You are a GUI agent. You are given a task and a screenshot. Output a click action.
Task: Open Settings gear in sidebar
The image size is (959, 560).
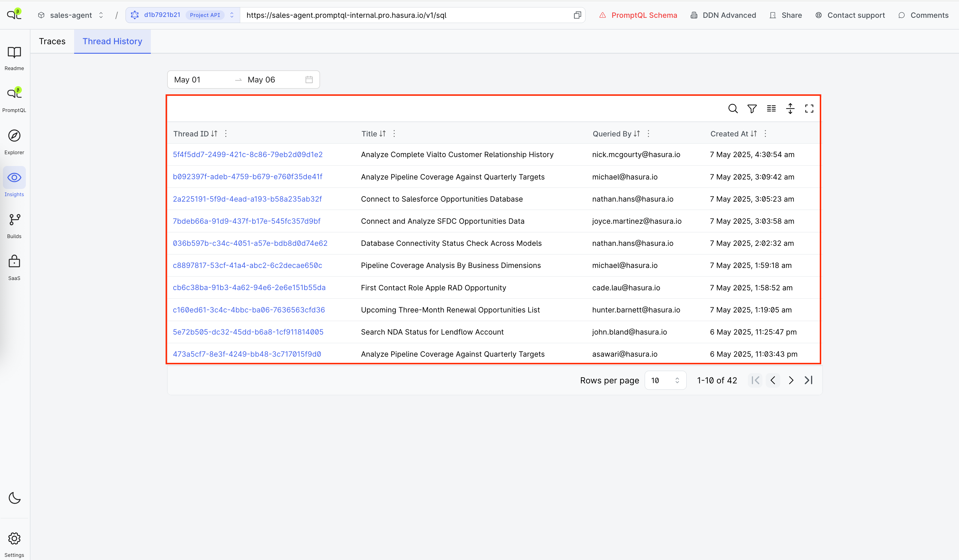pyautogui.click(x=14, y=538)
